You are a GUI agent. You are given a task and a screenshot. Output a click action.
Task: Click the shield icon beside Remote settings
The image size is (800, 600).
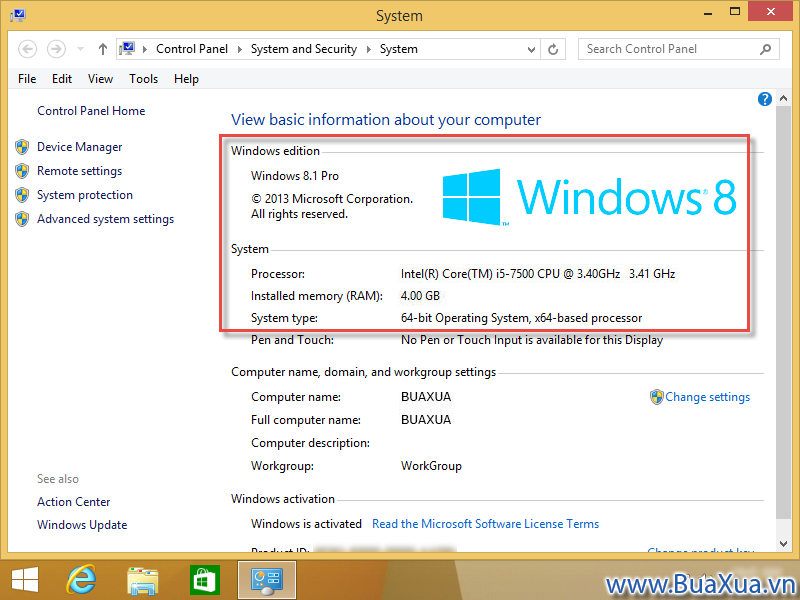pyautogui.click(x=22, y=171)
